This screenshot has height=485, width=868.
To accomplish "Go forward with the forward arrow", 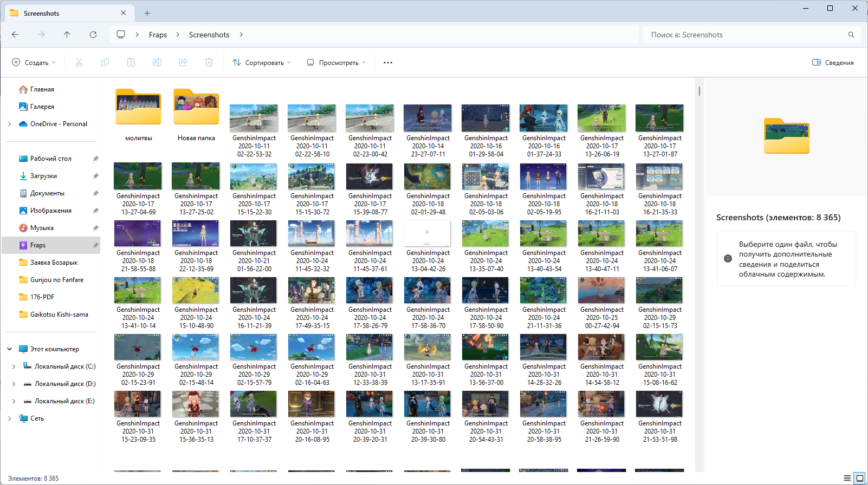I will coord(41,35).
